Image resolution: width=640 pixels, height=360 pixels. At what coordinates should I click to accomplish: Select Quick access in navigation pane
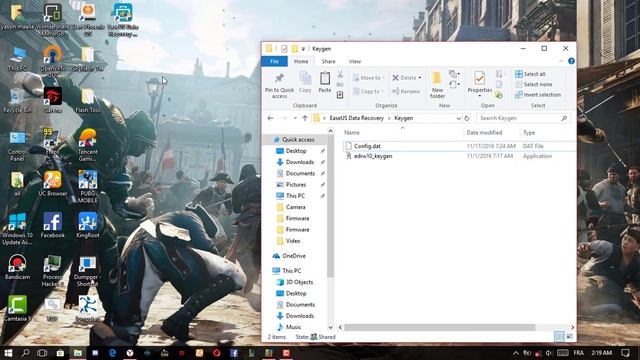click(298, 140)
